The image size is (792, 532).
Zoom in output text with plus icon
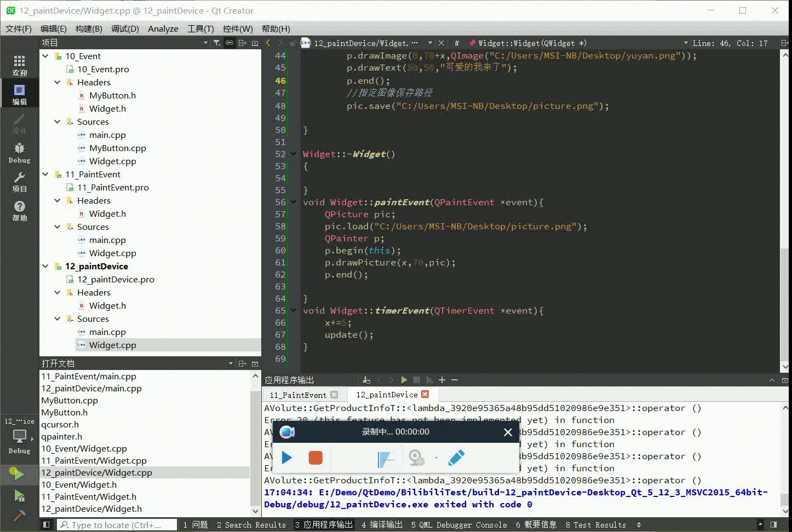[x=442, y=380]
